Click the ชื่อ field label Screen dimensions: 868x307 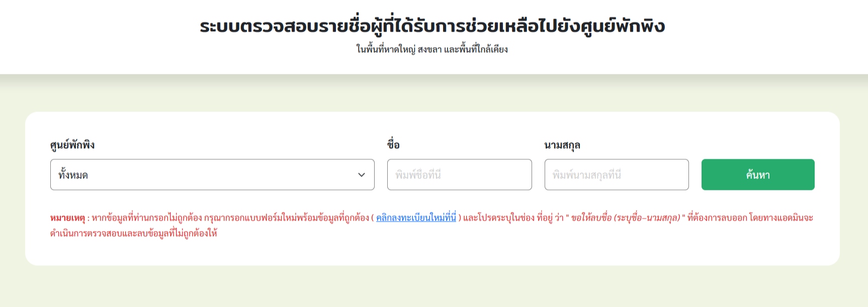[x=393, y=145]
